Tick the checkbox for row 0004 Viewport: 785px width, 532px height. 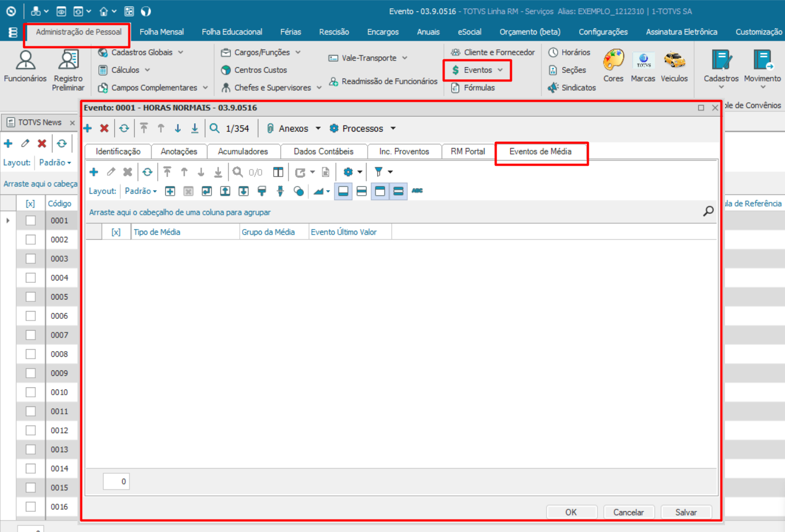pyautogui.click(x=31, y=278)
